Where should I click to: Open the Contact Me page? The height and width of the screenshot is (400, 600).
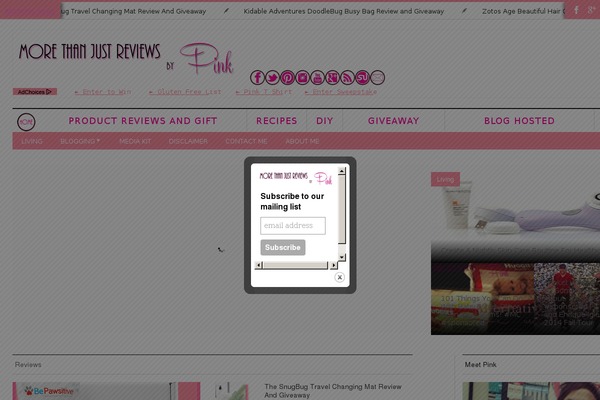pyautogui.click(x=246, y=141)
